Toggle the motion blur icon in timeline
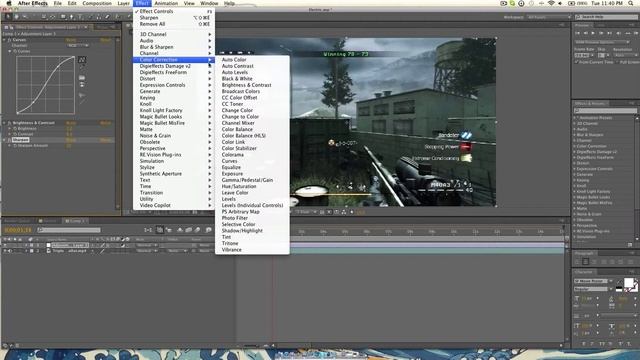 197,230
